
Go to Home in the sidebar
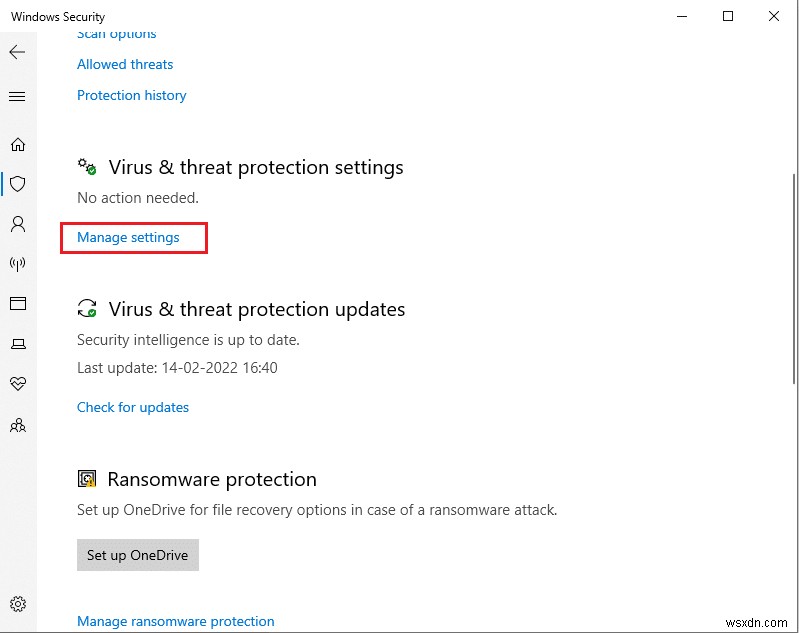pos(17,144)
